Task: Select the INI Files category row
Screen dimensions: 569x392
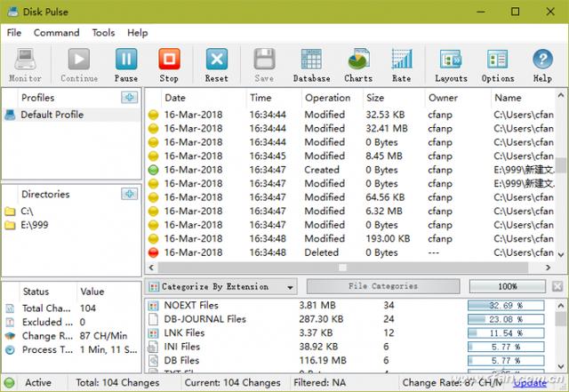Action: [350, 347]
